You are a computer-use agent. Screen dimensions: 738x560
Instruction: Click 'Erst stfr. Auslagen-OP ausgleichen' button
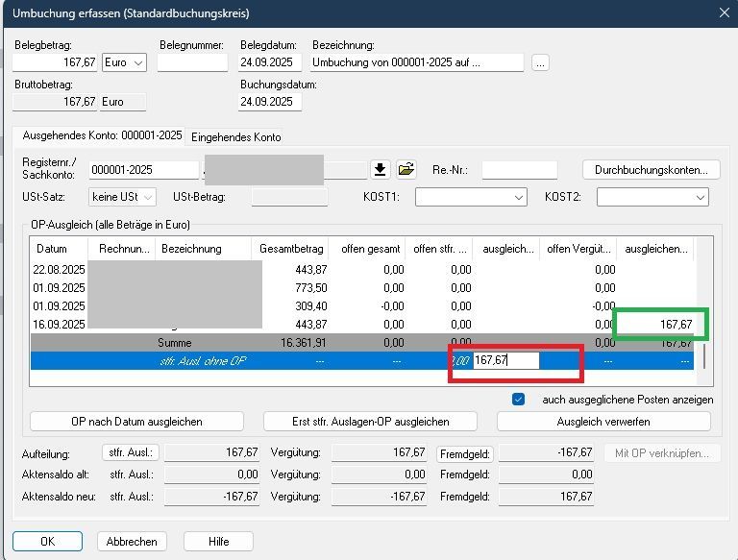370,421
